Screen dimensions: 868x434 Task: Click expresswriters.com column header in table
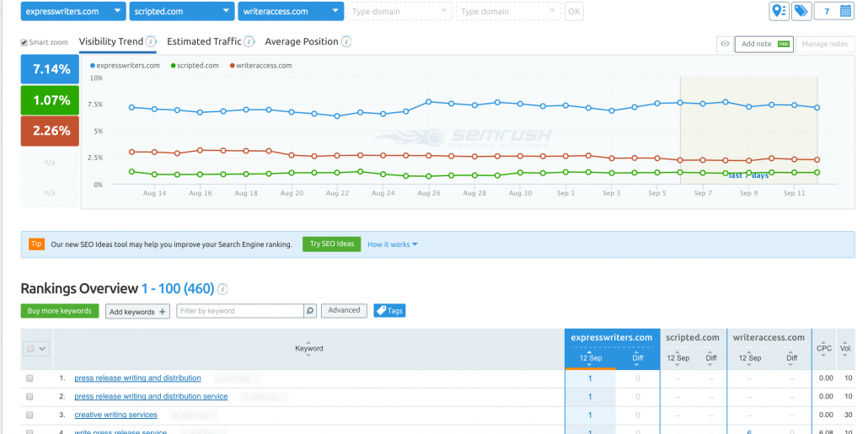pos(612,338)
